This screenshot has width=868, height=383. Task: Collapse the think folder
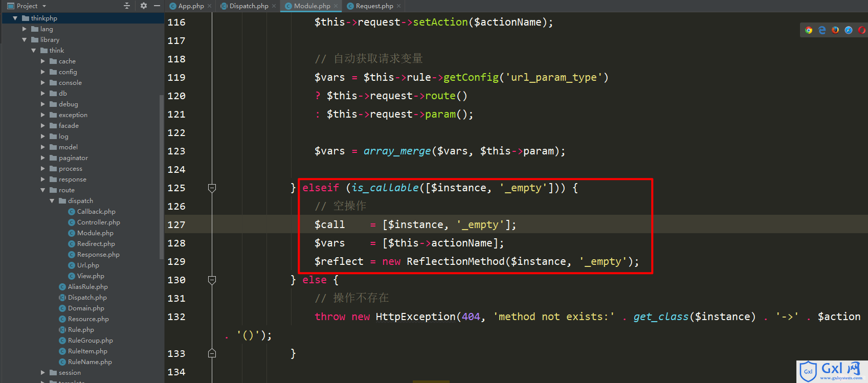click(x=33, y=51)
